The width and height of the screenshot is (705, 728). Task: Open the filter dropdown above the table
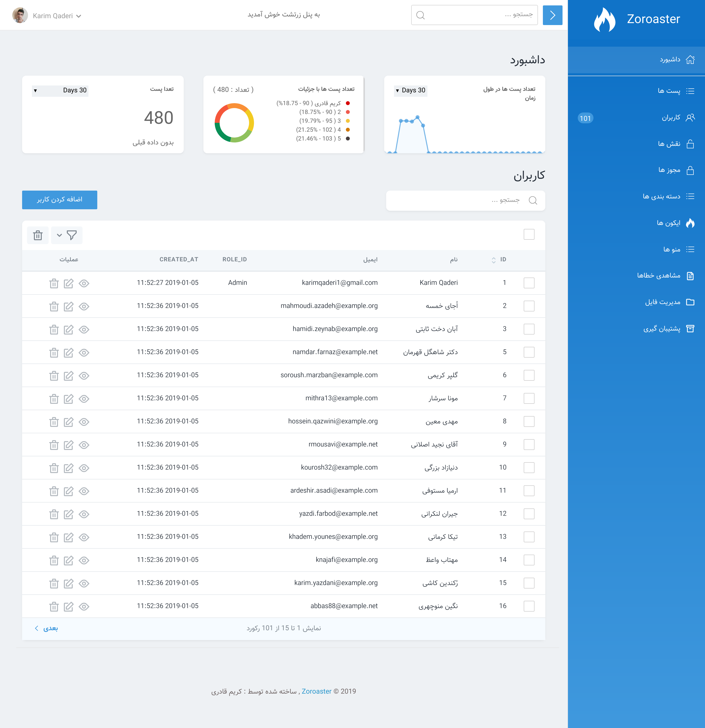point(67,235)
